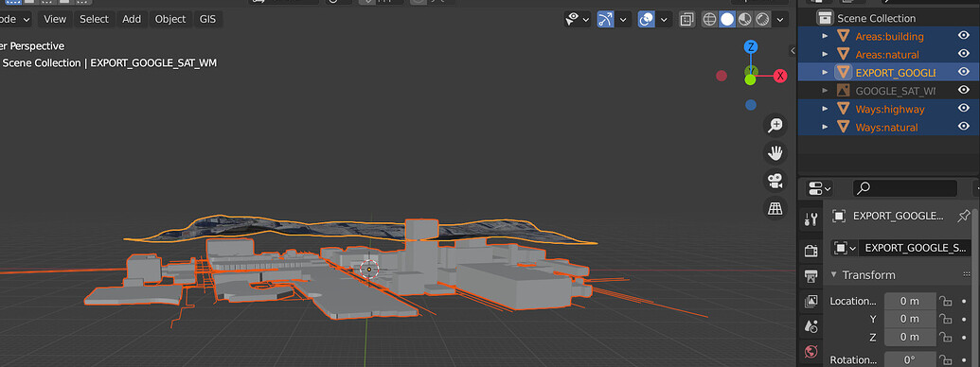Click the properties search field
The height and width of the screenshot is (367, 980).
tap(905, 188)
